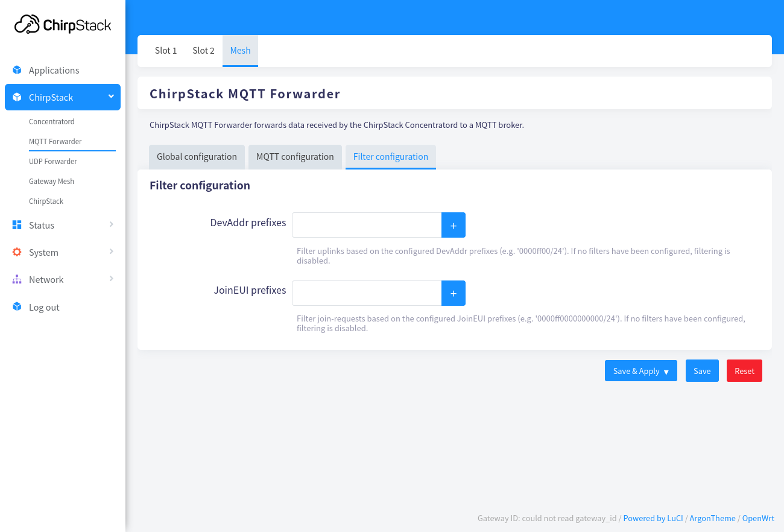Viewport: 784px width, 532px height.
Task: Click the Network sitemap icon
Action: pos(17,279)
